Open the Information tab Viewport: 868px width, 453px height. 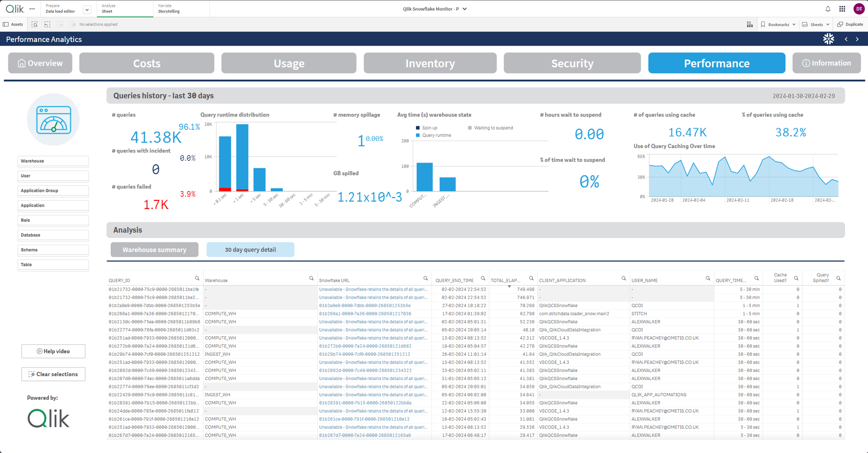[826, 63]
